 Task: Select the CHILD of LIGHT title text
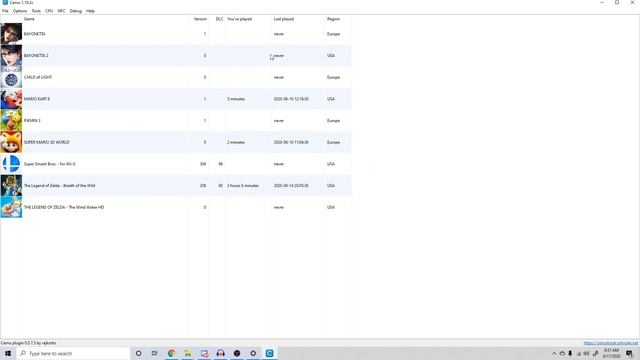point(38,77)
